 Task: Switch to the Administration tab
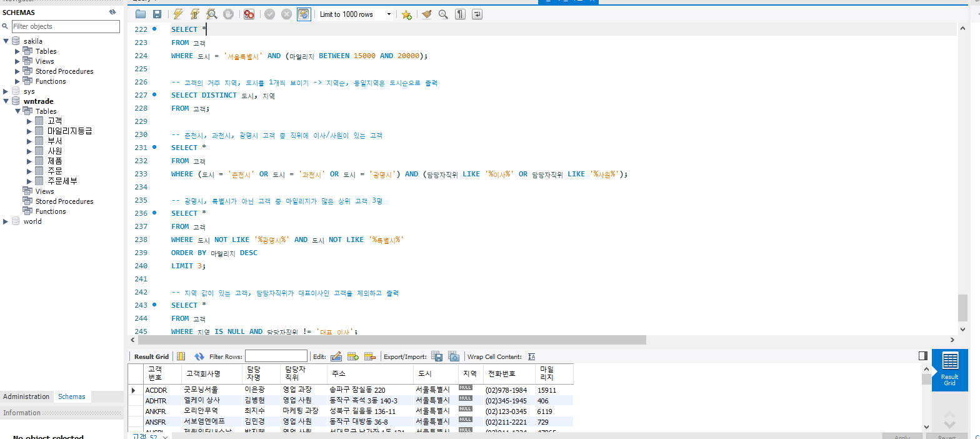click(26, 396)
